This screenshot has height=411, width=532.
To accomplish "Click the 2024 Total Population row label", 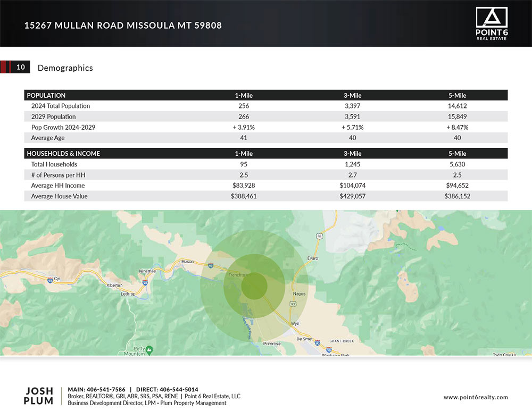I will [61, 106].
